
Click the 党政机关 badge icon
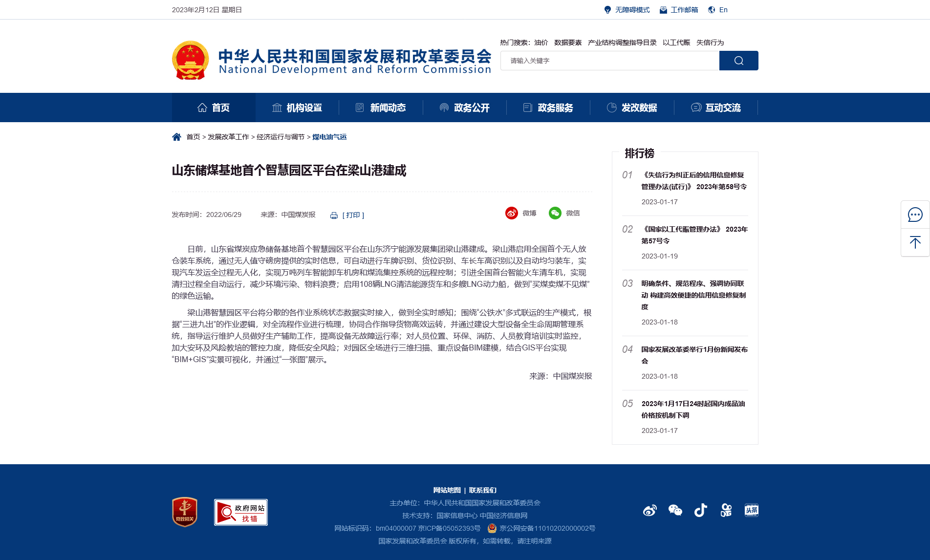coord(185,512)
